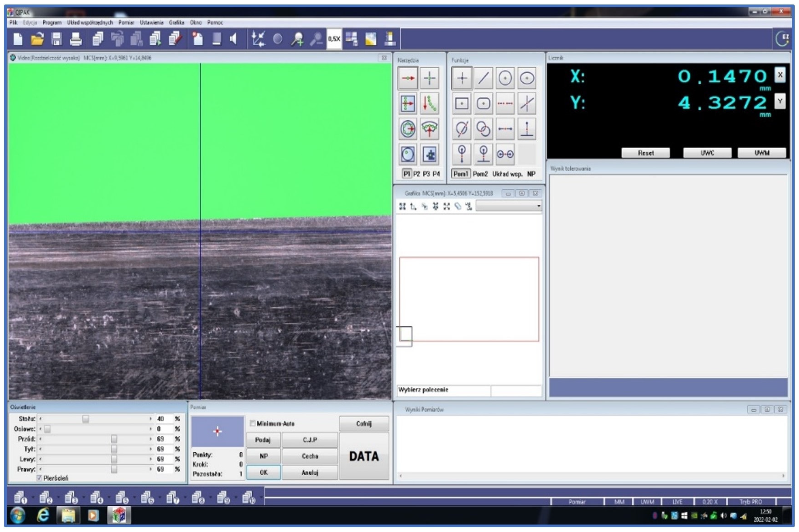Image resolution: width=799 pixels, height=532 pixels.
Task: Click the printer icon in toolbar
Action: click(75, 39)
